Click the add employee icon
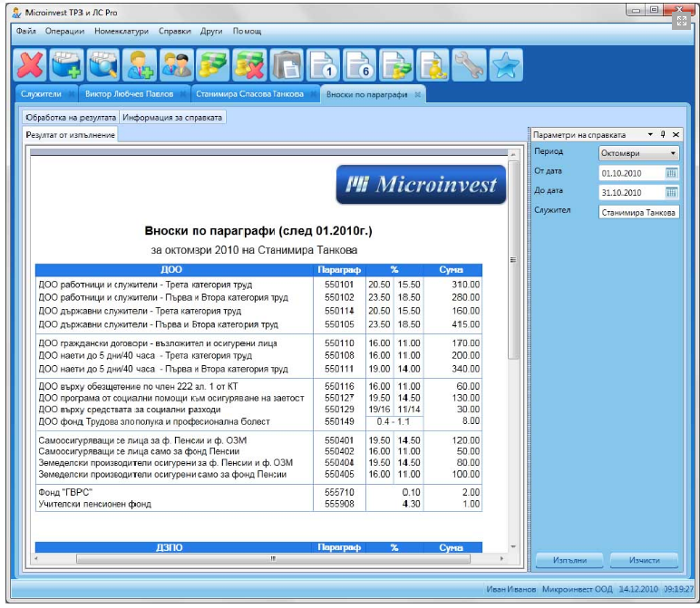 coord(141,64)
